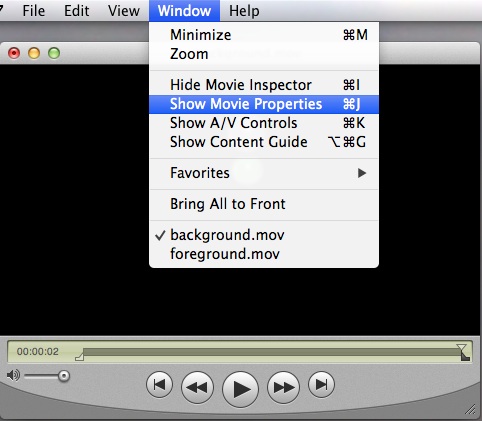Image resolution: width=482 pixels, height=421 pixels.
Task: Open the Help menu
Action: pos(244,11)
